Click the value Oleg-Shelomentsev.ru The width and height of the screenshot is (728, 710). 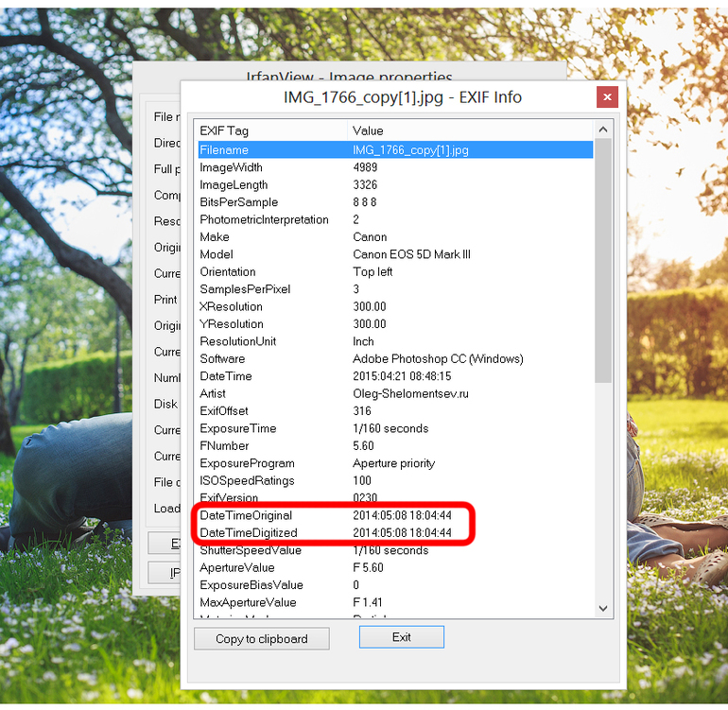point(411,394)
